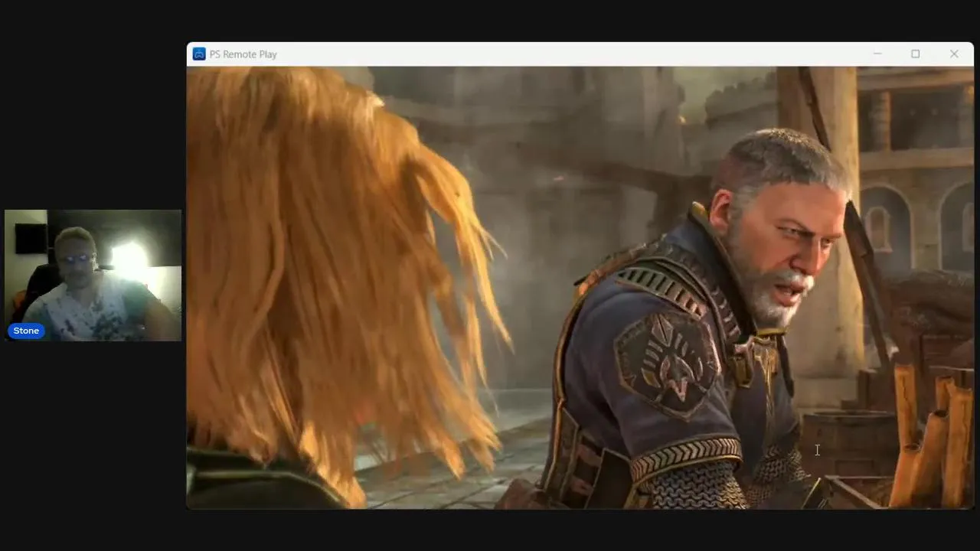Click the game video stream in Remote Play
The width and height of the screenshot is (980, 551).
580,288
